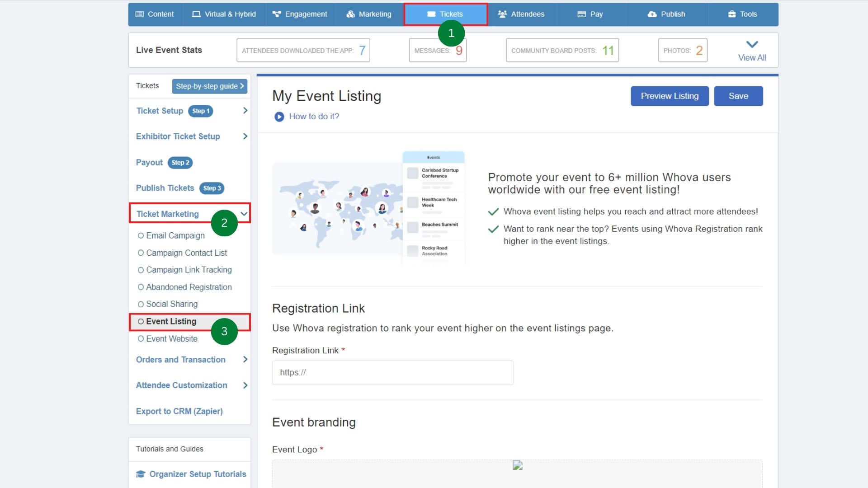Choose the Email Campaign radio option
Image resolution: width=868 pixels, height=488 pixels.
pos(141,235)
